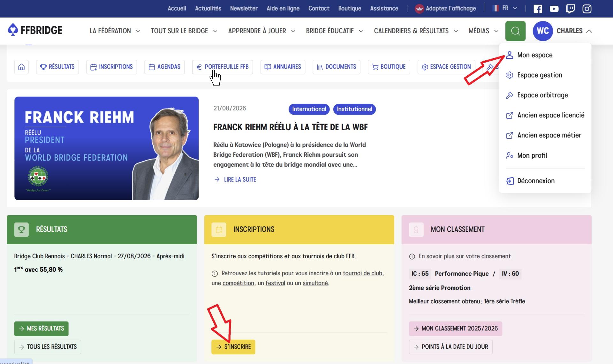Open the YouTube social icon
This screenshot has height=364, width=613.
coord(554,9)
